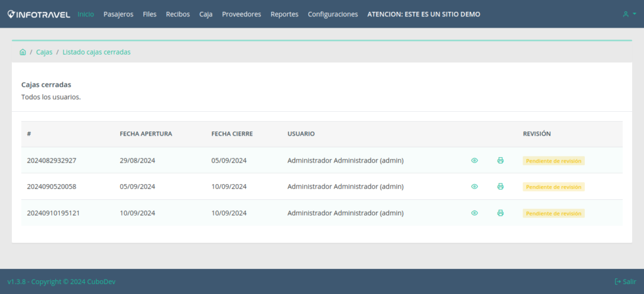
Task: Click Salir to log out
Action: coord(625,281)
